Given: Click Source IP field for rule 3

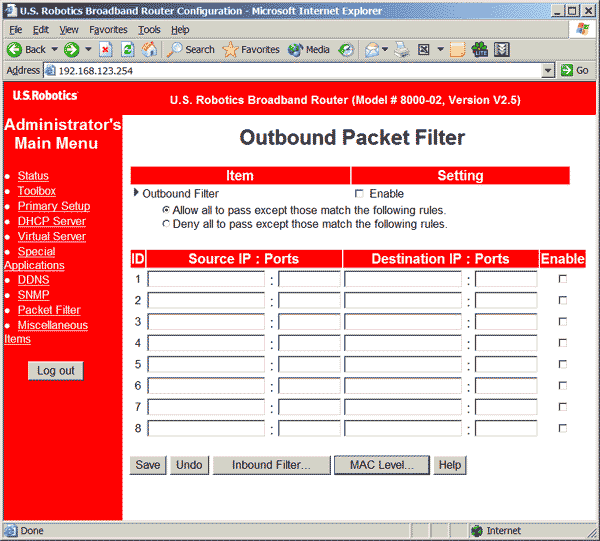Looking at the screenshot, I should click(x=206, y=322).
